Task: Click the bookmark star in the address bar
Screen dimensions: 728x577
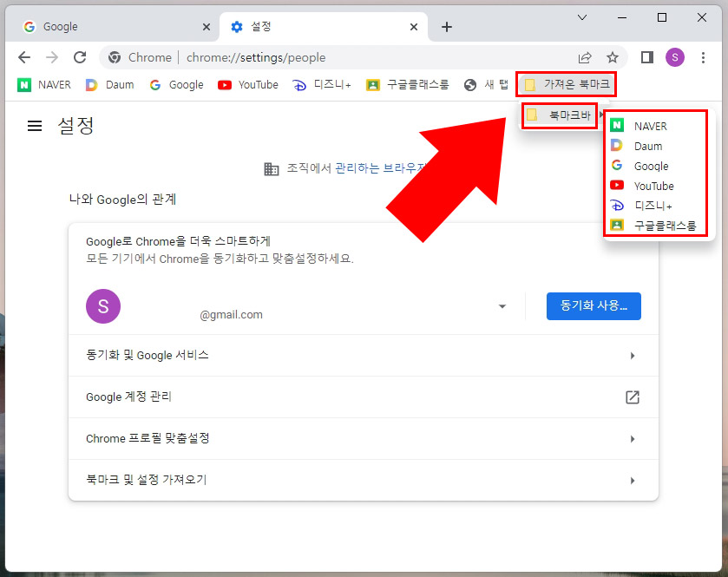Action: coord(613,56)
